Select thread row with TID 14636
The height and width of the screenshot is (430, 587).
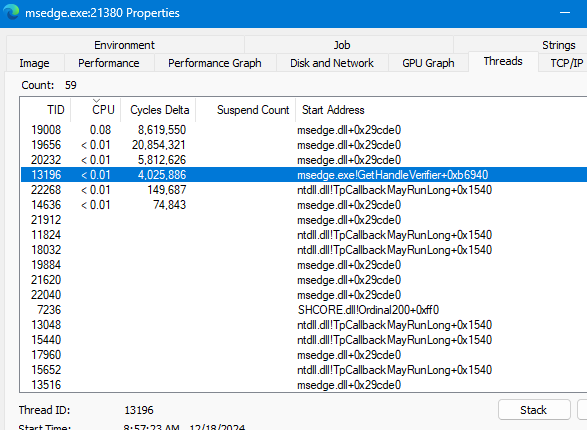tap(304, 204)
